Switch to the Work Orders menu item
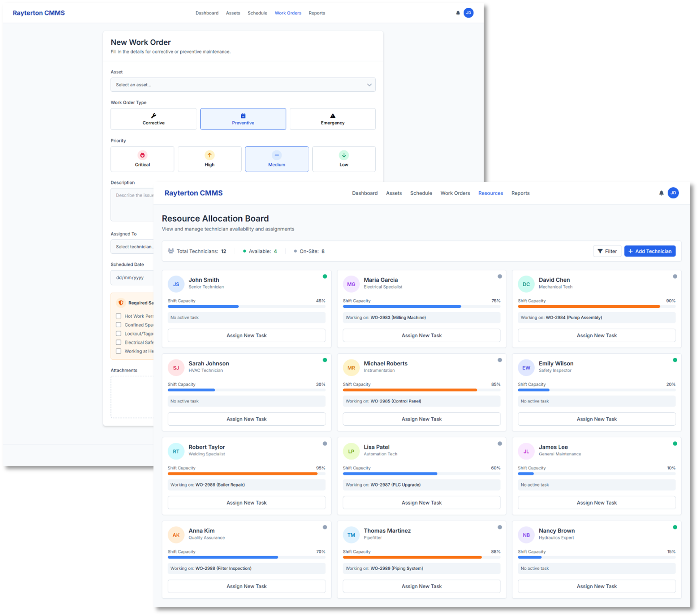Viewport: 699px width, 616px height. click(455, 193)
